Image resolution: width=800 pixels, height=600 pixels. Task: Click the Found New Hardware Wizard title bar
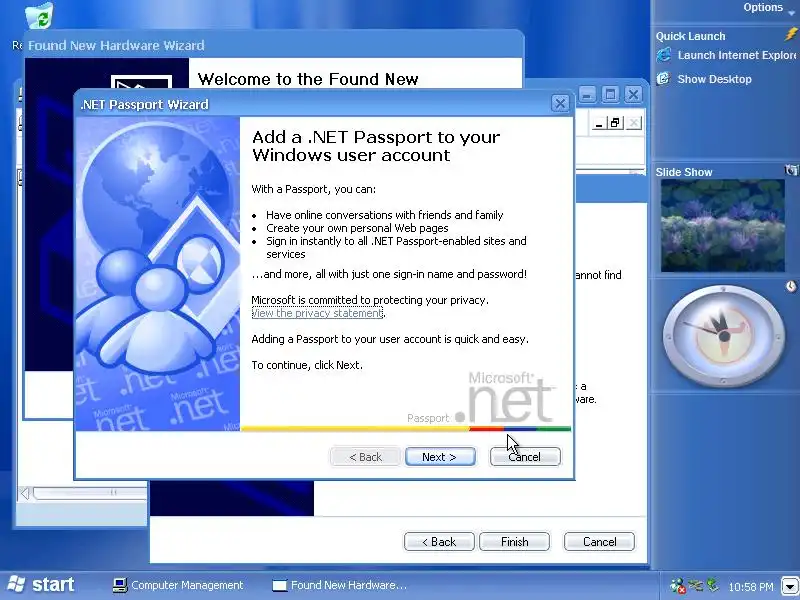tap(273, 45)
